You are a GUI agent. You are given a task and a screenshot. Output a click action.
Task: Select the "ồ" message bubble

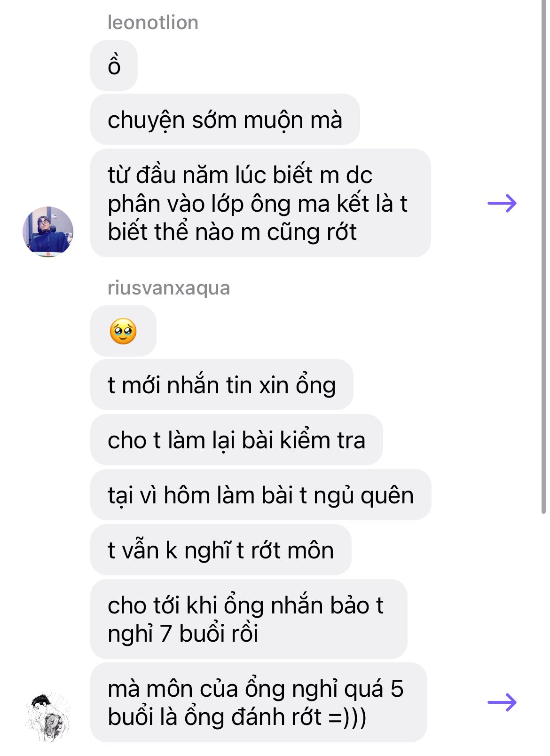click(114, 66)
